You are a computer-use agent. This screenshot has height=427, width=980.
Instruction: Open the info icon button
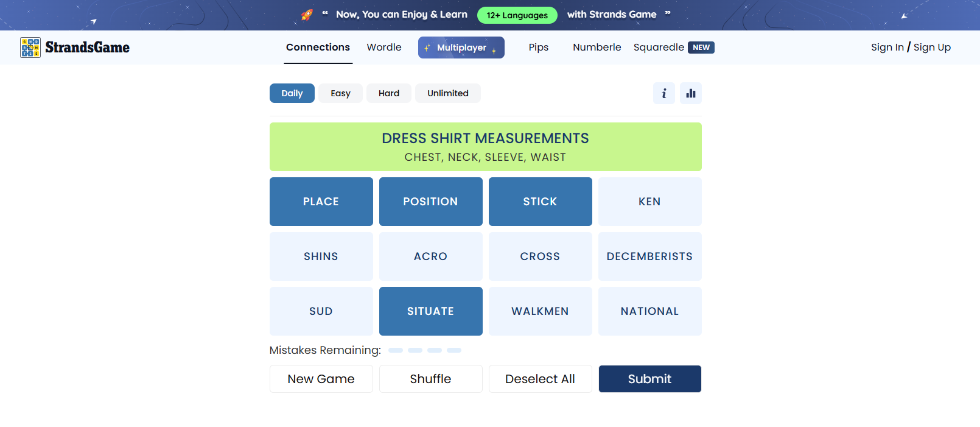(x=664, y=93)
